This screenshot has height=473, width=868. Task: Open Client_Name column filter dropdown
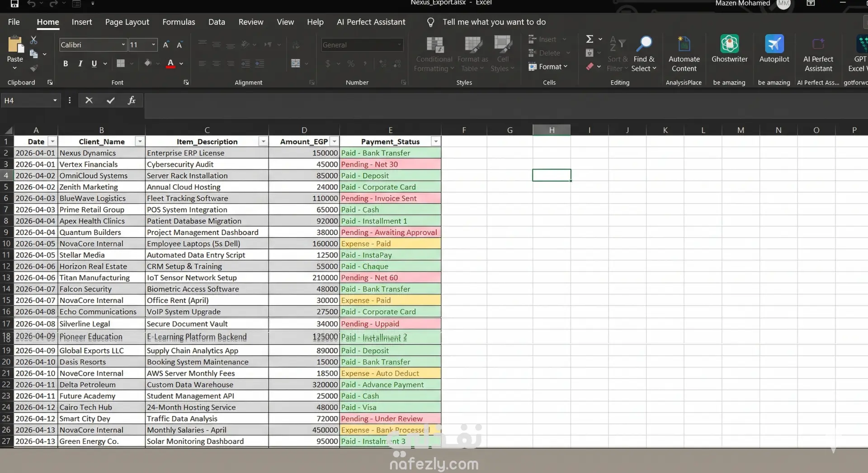[x=140, y=142]
